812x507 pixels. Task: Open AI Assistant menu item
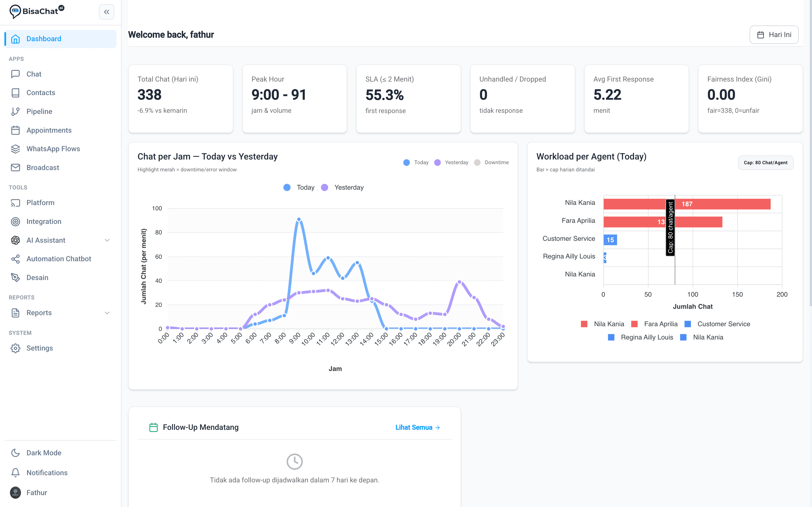[61, 241]
